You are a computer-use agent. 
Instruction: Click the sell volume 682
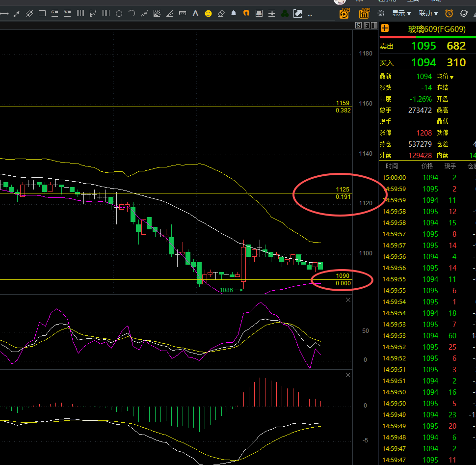pyautogui.click(x=456, y=46)
